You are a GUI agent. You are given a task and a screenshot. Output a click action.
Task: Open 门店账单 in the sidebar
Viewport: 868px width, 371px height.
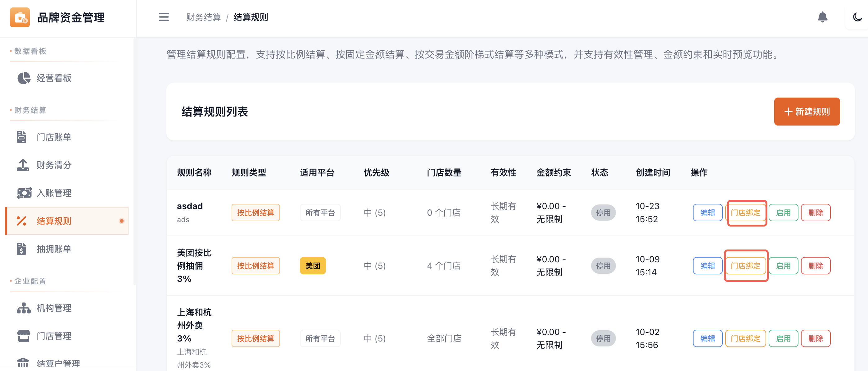pyautogui.click(x=54, y=137)
